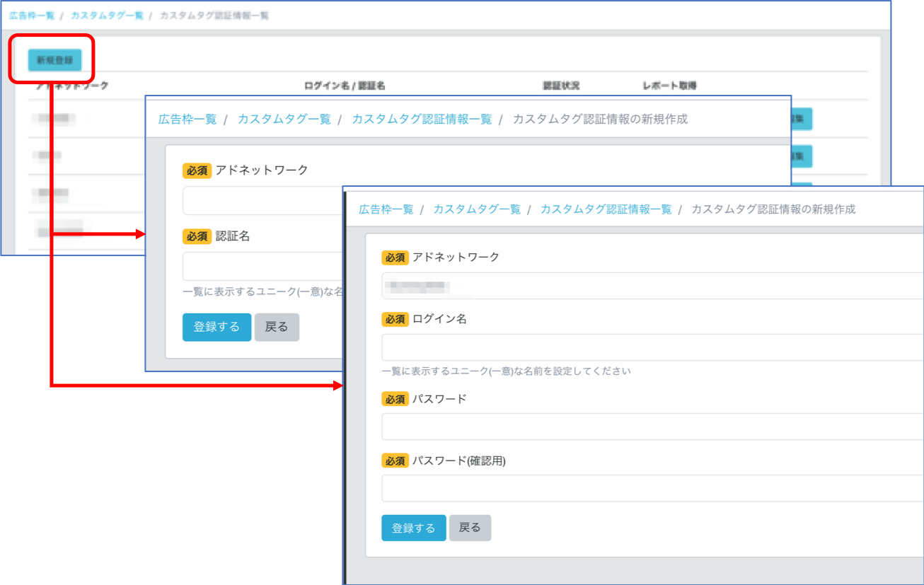Open アドネットワーク selector in the password form
Screen dimensions: 924x585
tap(651, 286)
